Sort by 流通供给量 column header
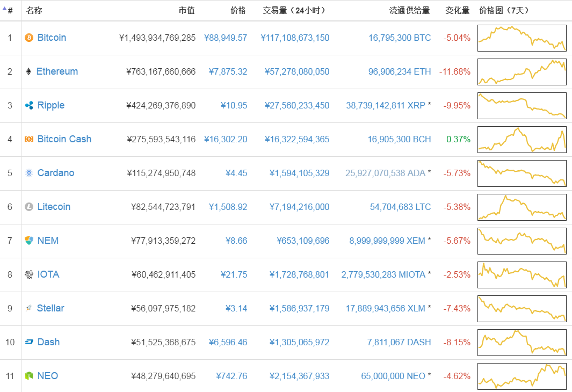 pos(410,10)
